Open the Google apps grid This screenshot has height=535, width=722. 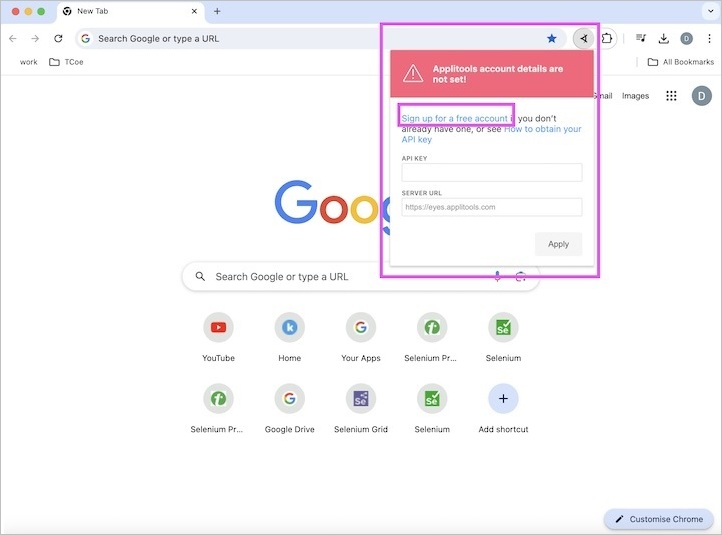[671, 96]
